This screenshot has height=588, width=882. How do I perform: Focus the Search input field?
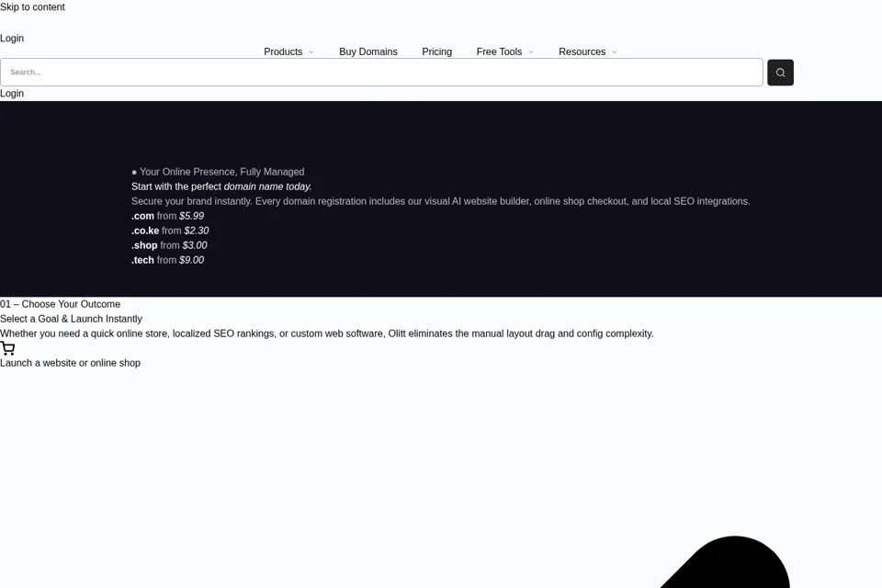[x=381, y=72]
